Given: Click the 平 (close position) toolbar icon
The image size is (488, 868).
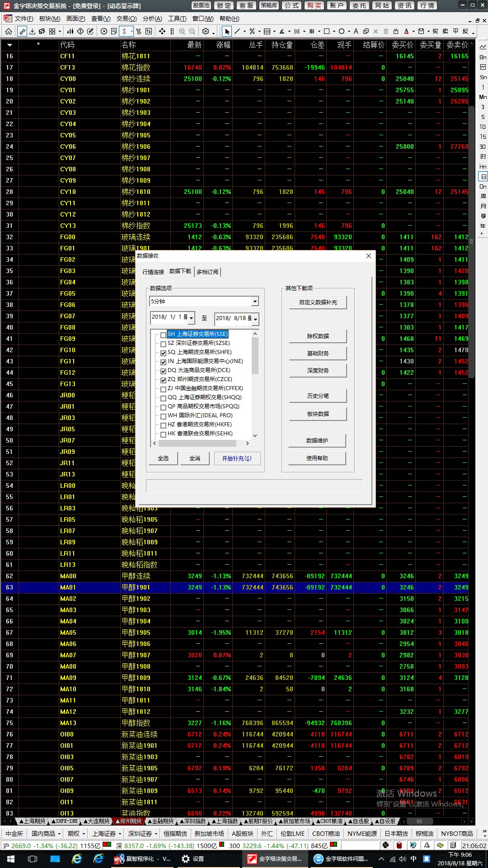Looking at the screenshot, I should [455, 31].
